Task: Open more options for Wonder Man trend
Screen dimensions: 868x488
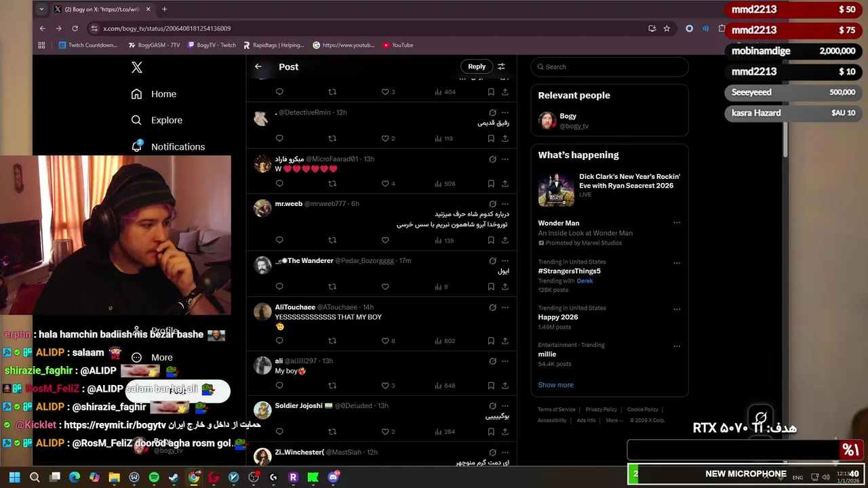Action: (677, 222)
